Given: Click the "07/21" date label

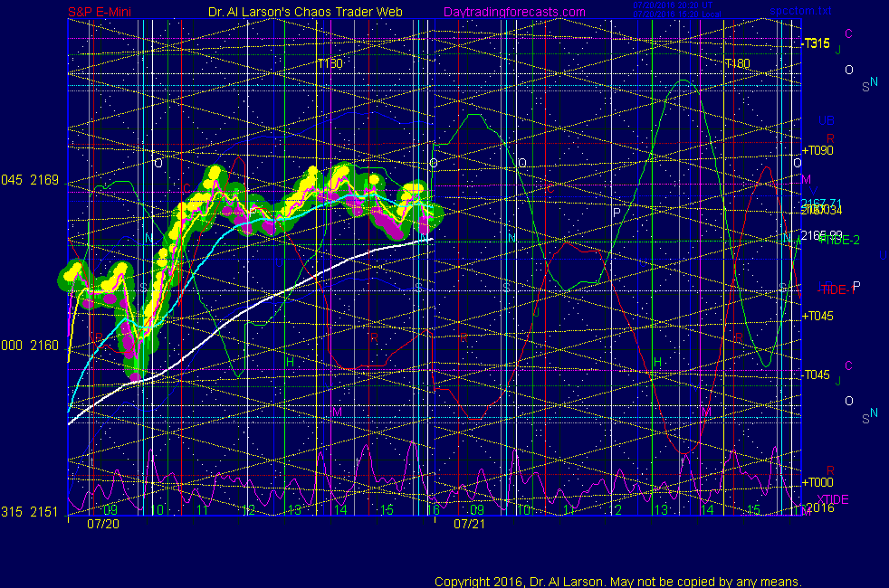Looking at the screenshot, I should [x=470, y=524].
